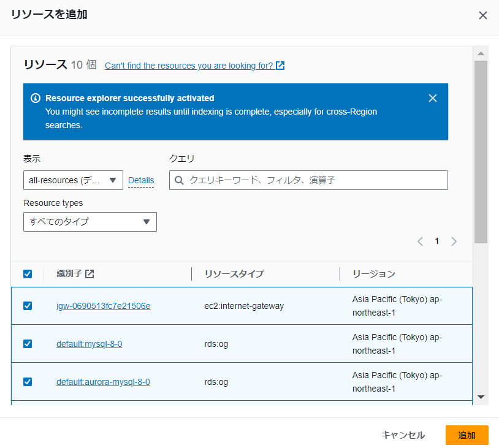The image size is (499, 448).
Task: Open the default:mysql-8-0 resource link
Action: tap(89, 343)
